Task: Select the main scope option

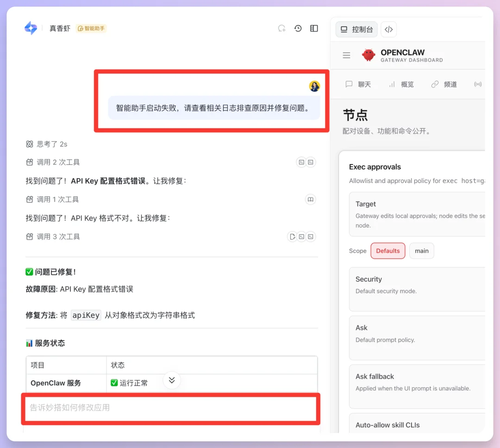Action: 421,251
